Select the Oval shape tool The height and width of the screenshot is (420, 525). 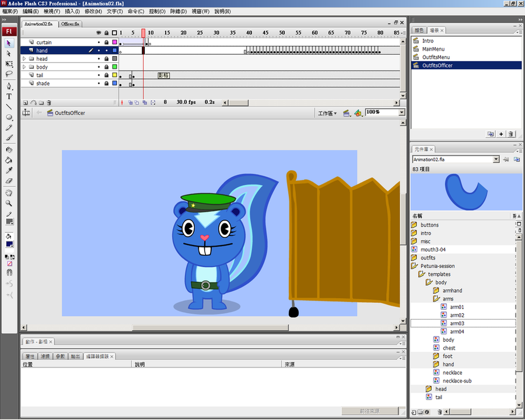tap(9, 117)
